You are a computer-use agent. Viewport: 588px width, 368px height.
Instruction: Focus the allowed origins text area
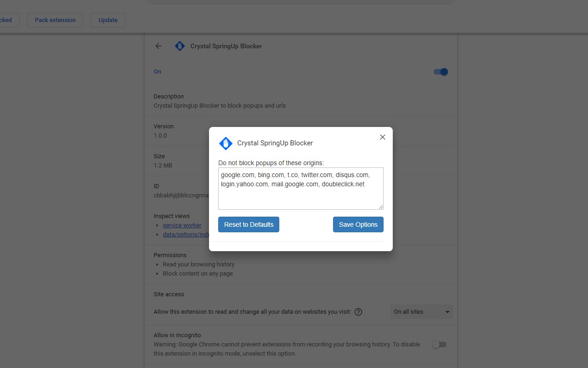(x=301, y=189)
